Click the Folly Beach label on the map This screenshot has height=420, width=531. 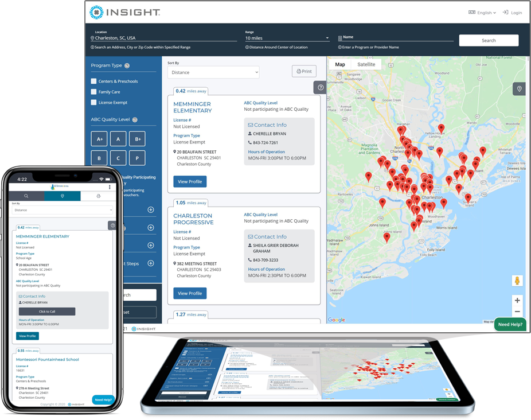pos(428,255)
